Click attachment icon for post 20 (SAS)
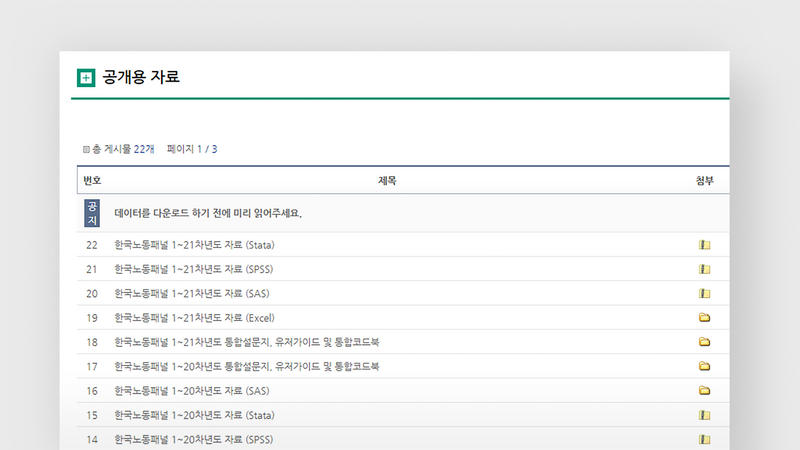 pyautogui.click(x=704, y=294)
